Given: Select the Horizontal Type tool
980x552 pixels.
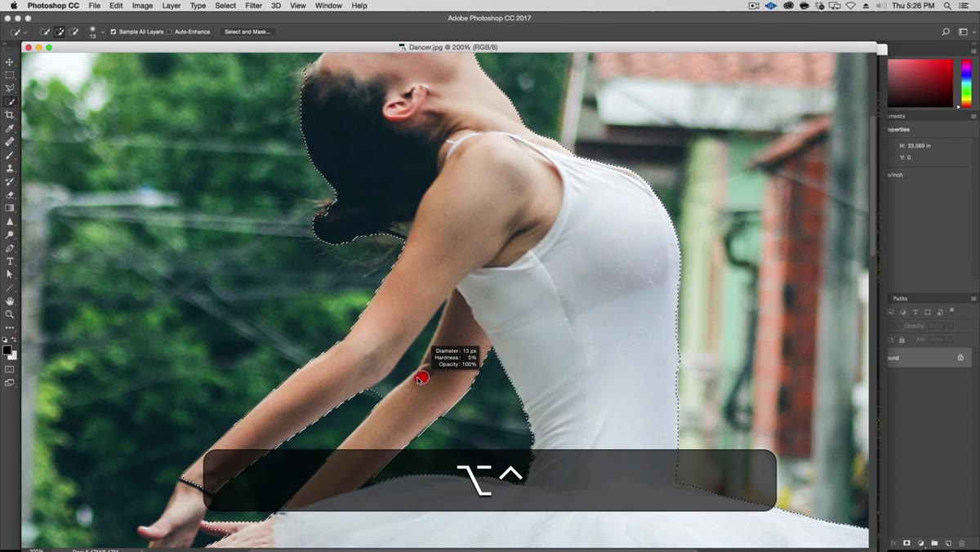Looking at the screenshot, I should (x=10, y=261).
